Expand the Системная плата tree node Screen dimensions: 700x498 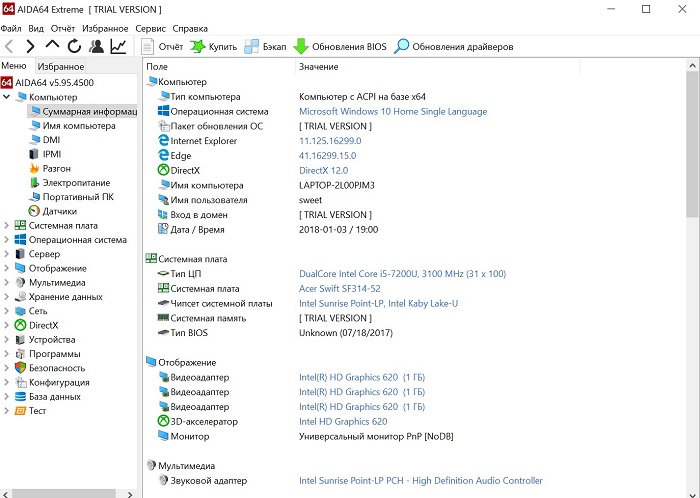(x=6, y=225)
